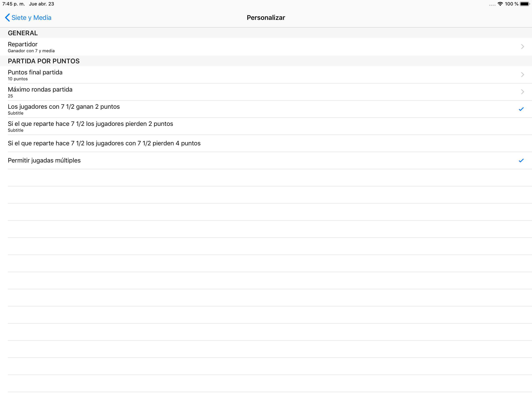Tap the back chevron arrow icon
The image size is (532, 399).
[x=7, y=18]
